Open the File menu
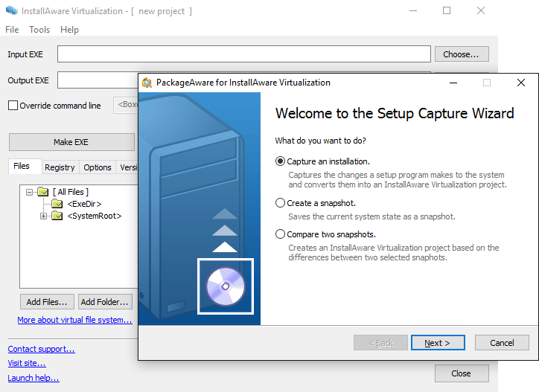539x392 pixels. click(12, 30)
